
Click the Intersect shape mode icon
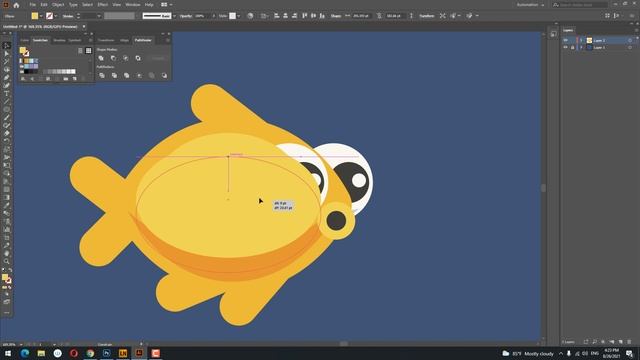[126, 58]
